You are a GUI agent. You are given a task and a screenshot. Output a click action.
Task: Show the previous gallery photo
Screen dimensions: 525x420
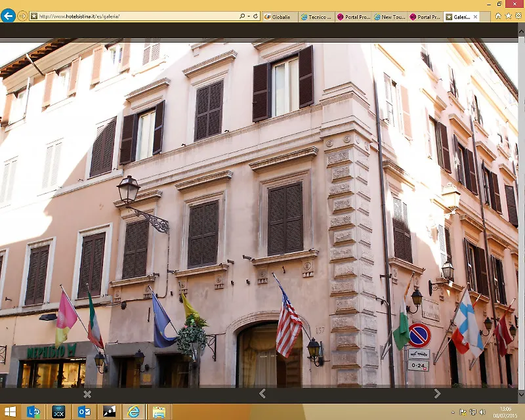click(x=262, y=394)
